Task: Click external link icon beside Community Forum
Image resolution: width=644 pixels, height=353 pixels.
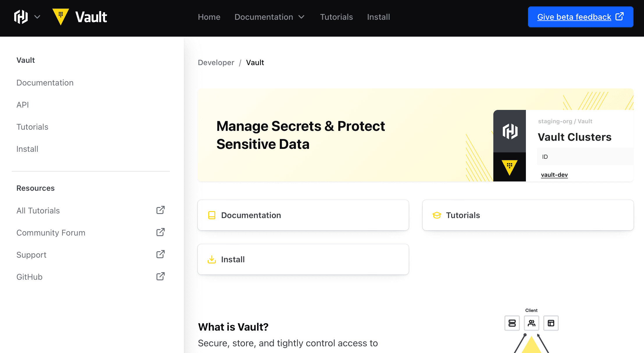Action: tap(161, 232)
